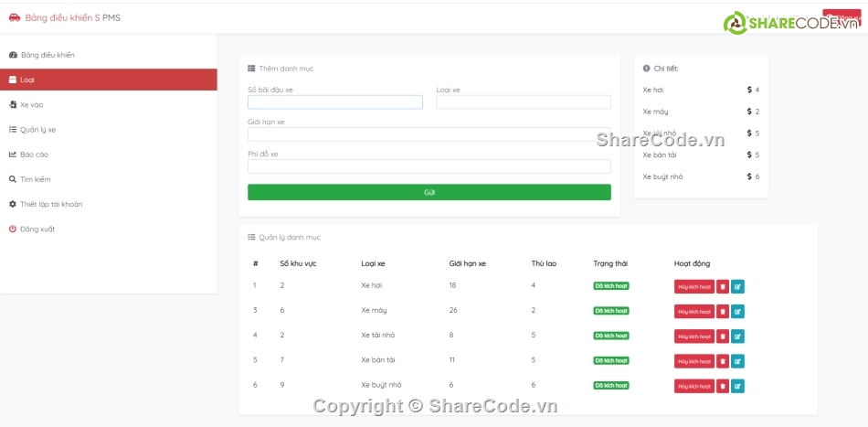868x427 pixels.
Task: Edit the Xe tải nhỏ row via pencil icon
Action: point(737,336)
